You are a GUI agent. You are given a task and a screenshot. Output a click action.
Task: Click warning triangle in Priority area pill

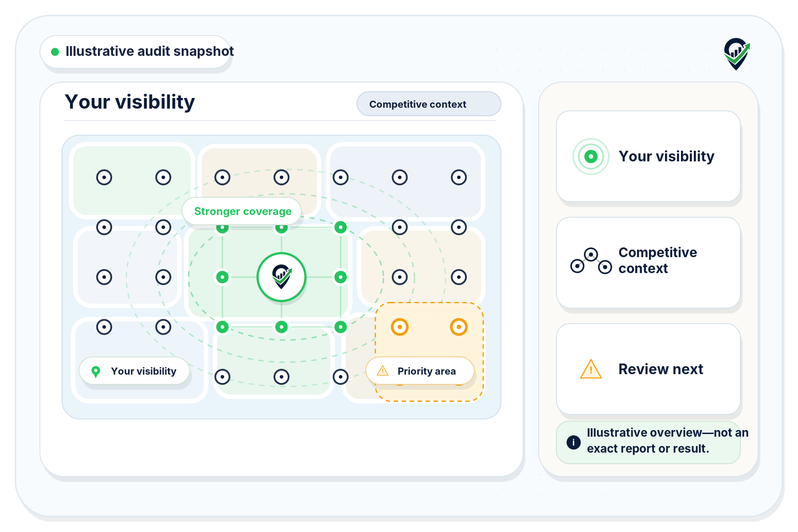pyautogui.click(x=382, y=371)
